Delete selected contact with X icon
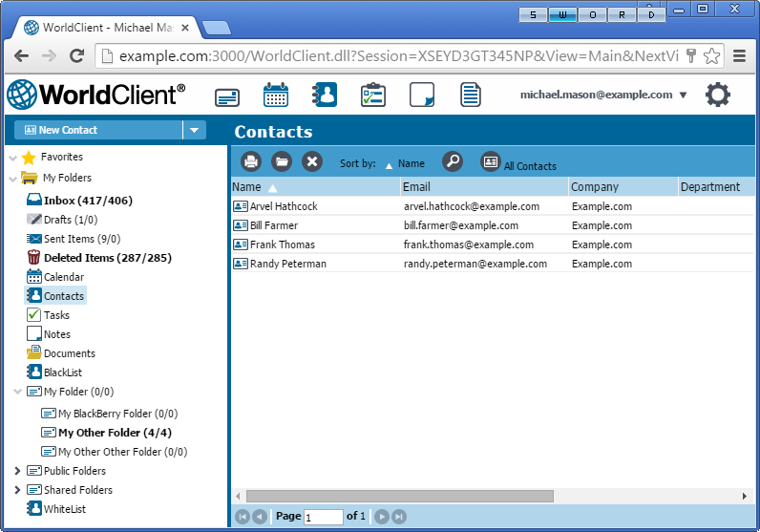Screen dimensions: 760x532 (x=312, y=162)
